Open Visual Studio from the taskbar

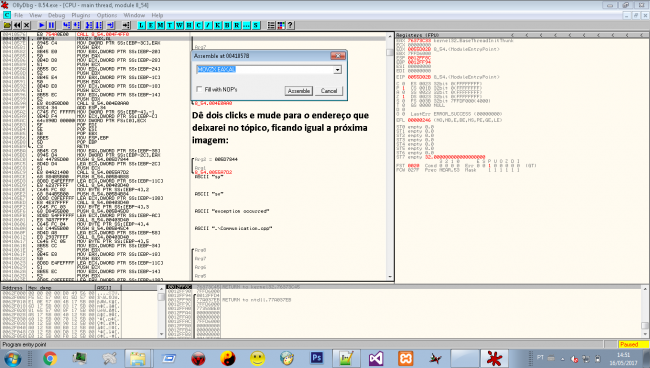coord(376,358)
